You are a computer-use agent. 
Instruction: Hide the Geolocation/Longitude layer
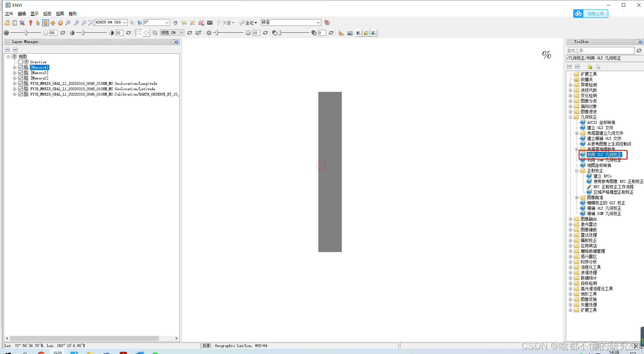point(21,83)
